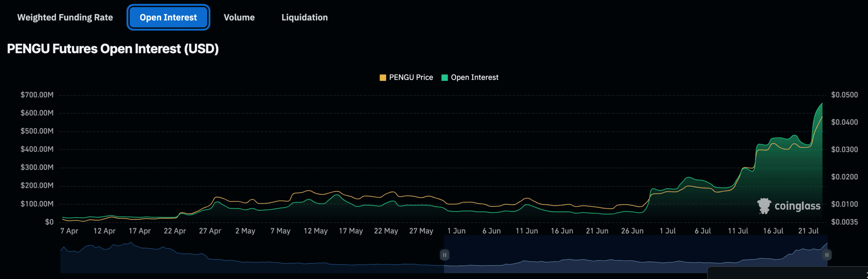Click the highlighted range selection in the overview chart
This screenshot has width=868, height=279.
click(x=636, y=255)
